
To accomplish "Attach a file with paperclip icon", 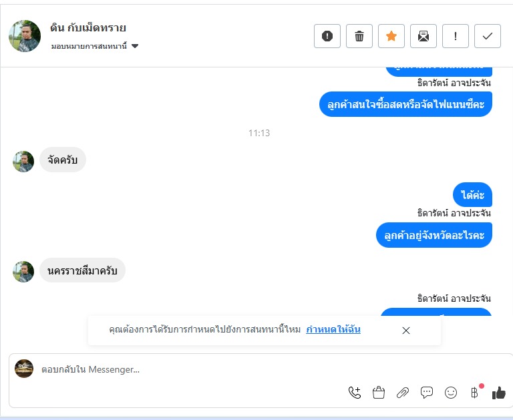I will pyautogui.click(x=403, y=393).
